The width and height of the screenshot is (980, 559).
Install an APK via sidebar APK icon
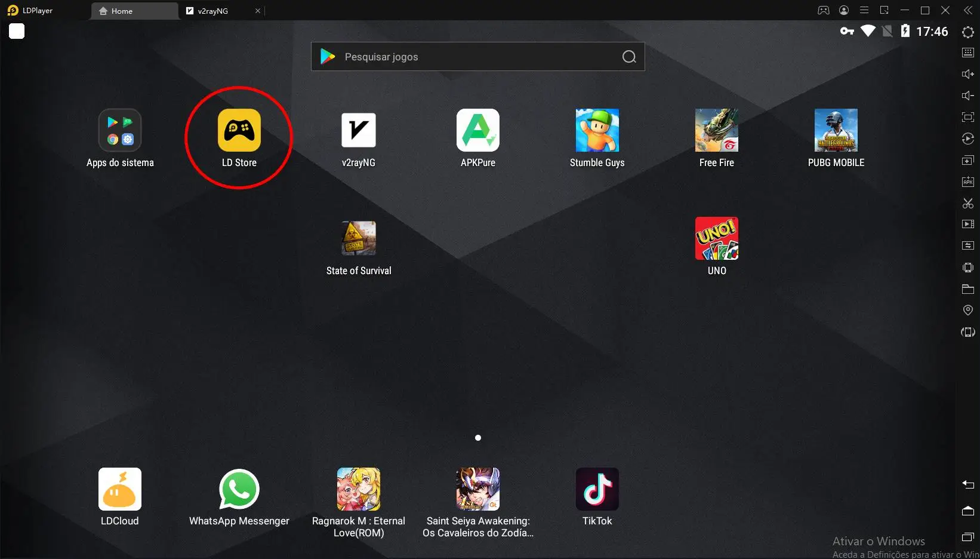click(x=968, y=182)
